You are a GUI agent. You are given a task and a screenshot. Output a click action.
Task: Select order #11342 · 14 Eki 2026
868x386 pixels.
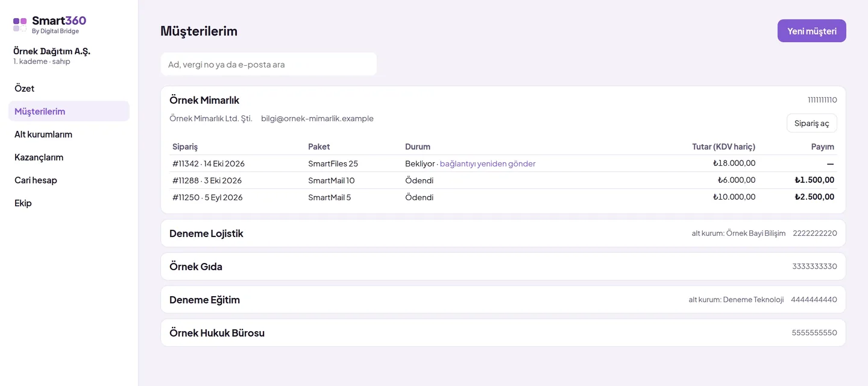click(209, 163)
